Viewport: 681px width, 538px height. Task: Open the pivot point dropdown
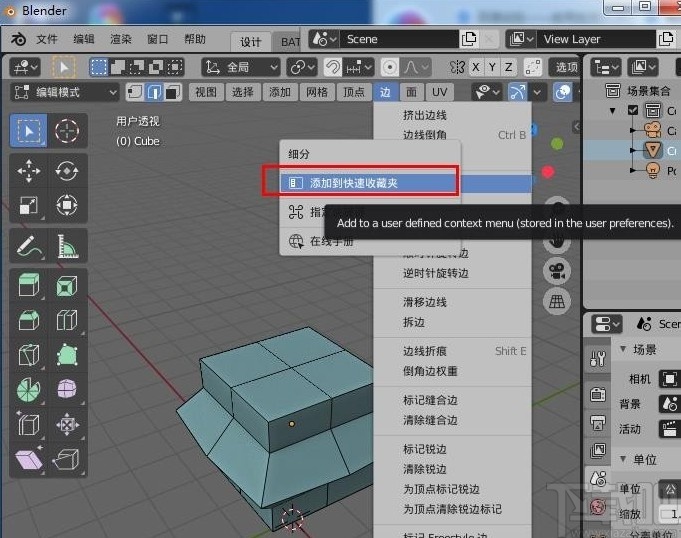click(302, 68)
